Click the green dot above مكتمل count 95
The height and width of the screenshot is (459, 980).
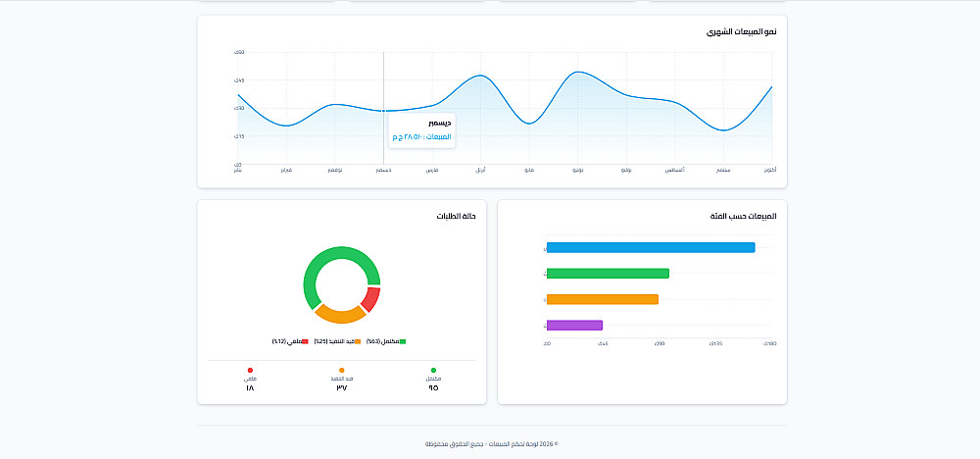[433, 370]
